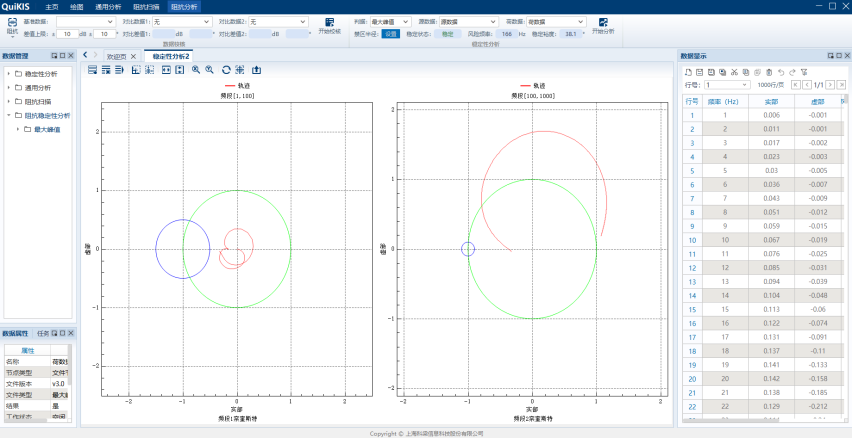Click the cut icon in 数据显示 toolbar
The height and width of the screenshot is (438, 852).
pyautogui.click(x=733, y=72)
